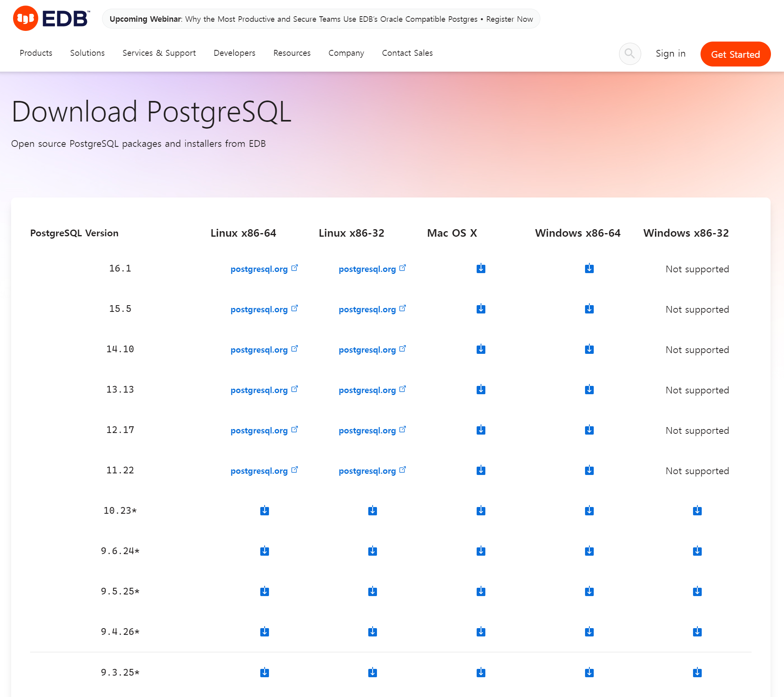Image resolution: width=784 pixels, height=697 pixels.
Task: Download PostgreSQL 14.10 for Windows x86-64
Action: tap(589, 349)
